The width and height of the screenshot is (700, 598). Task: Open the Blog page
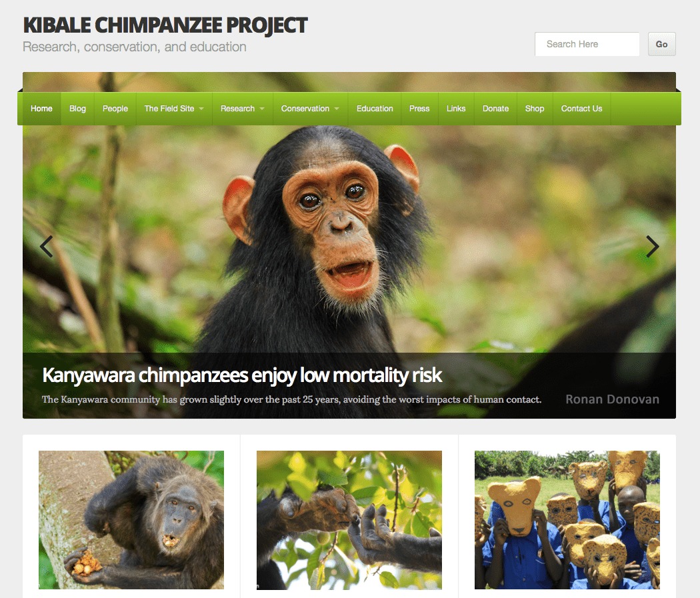tap(77, 109)
